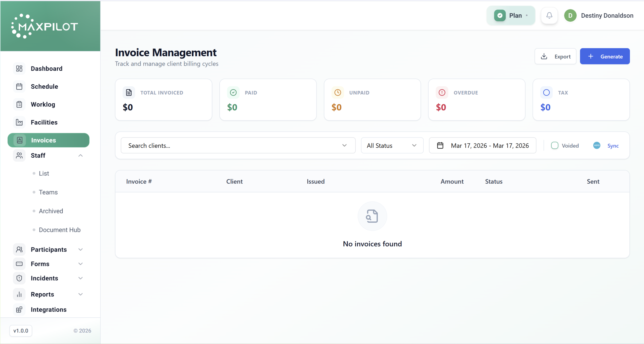Toggle the Voided checkbox
Image resolution: width=644 pixels, height=344 pixels.
click(x=554, y=145)
